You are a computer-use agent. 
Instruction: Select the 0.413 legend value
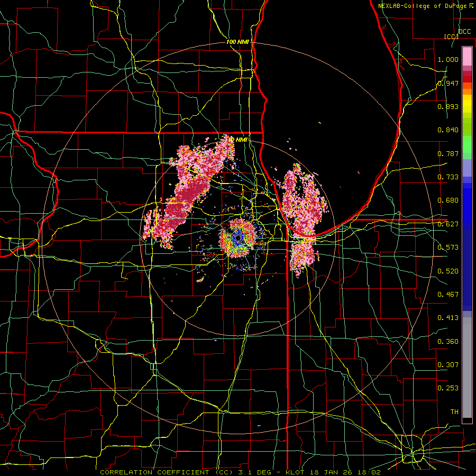point(448,318)
